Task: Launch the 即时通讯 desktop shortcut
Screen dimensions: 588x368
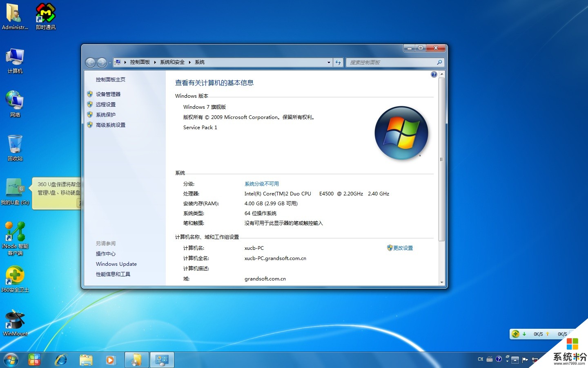Action: pos(45,16)
